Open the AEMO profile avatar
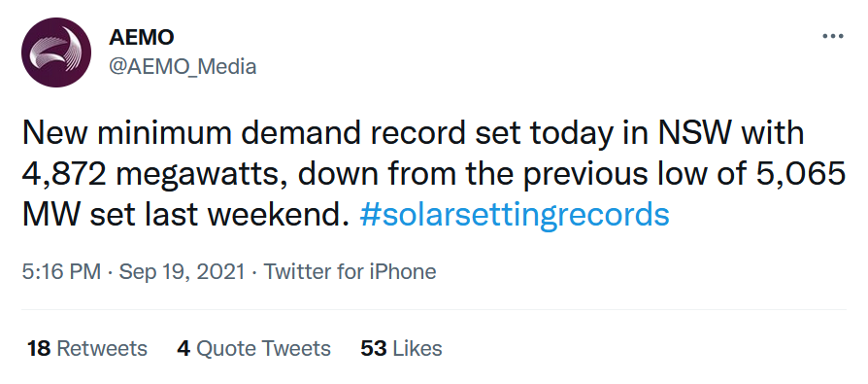The width and height of the screenshot is (868, 384). pos(56,52)
